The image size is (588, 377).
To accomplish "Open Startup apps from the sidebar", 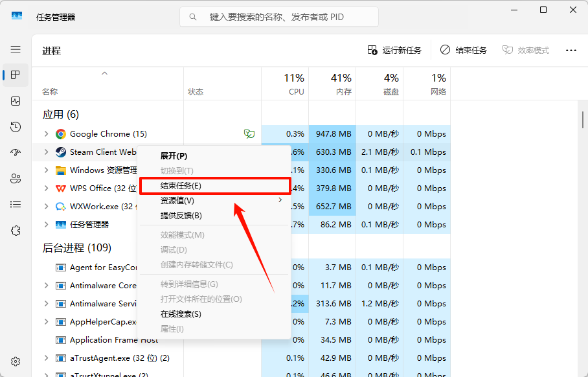I will coord(14,152).
